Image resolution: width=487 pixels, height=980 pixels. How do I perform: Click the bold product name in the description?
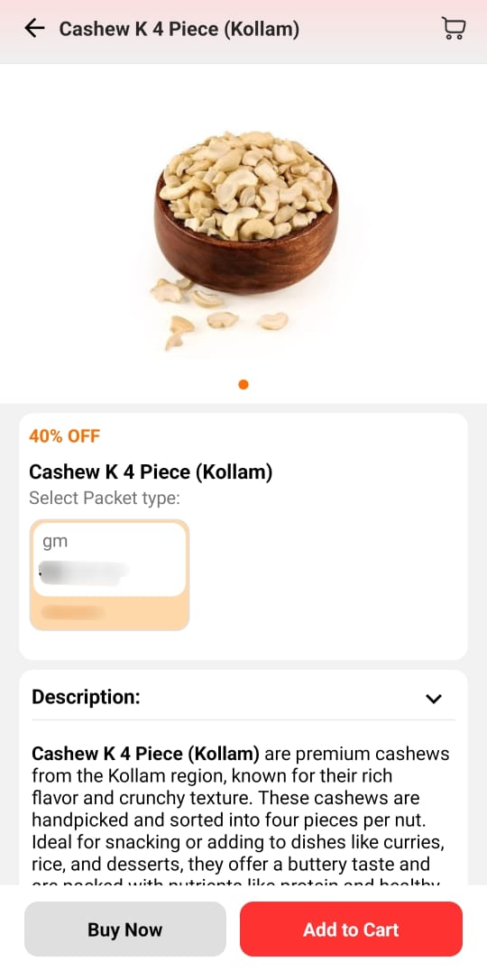(145, 753)
